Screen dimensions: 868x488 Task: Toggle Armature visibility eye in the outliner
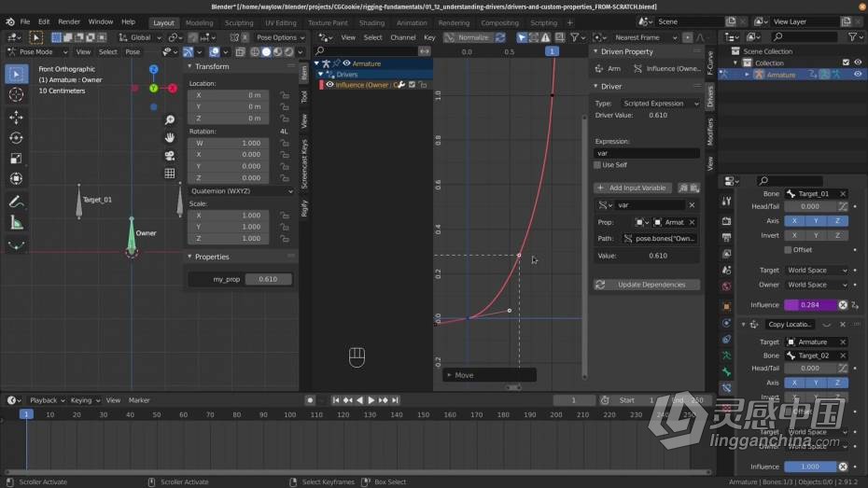(858, 74)
